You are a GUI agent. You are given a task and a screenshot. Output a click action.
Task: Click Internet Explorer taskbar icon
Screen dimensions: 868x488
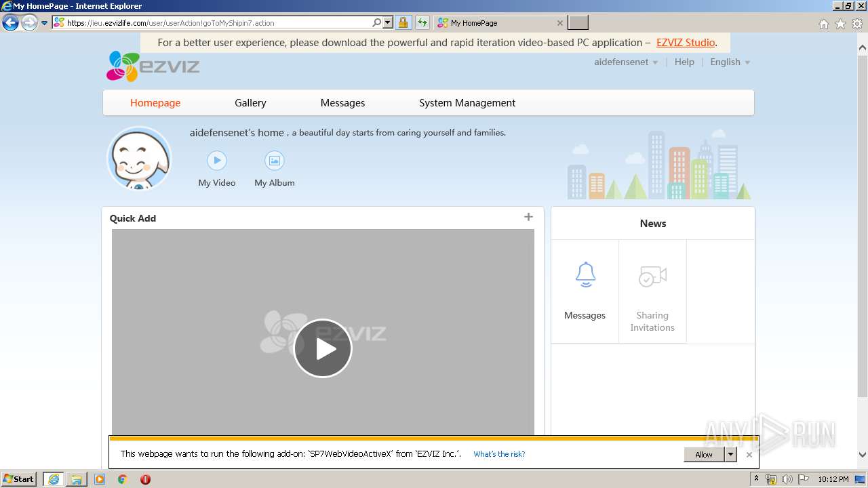54,479
